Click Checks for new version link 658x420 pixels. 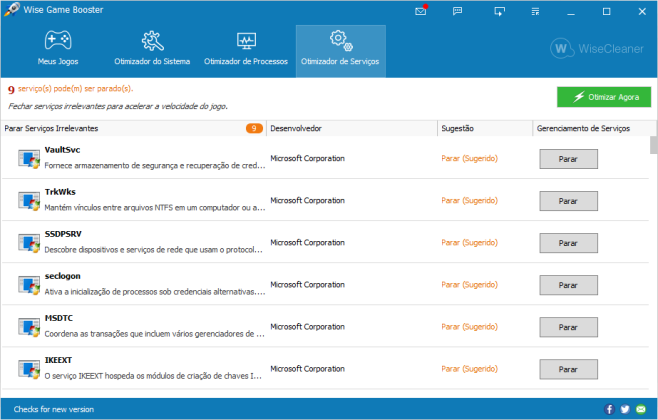[54, 409]
